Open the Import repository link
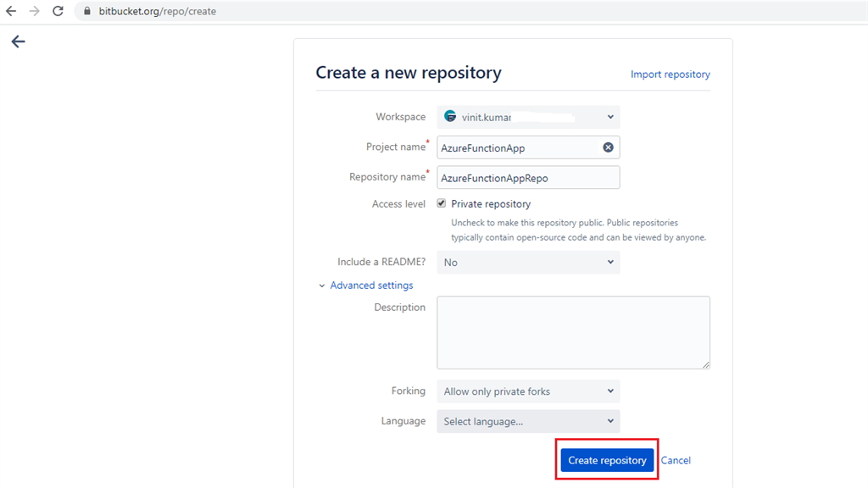Image resolution: width=868 pixels, height=488 pixels. (670, 74)
